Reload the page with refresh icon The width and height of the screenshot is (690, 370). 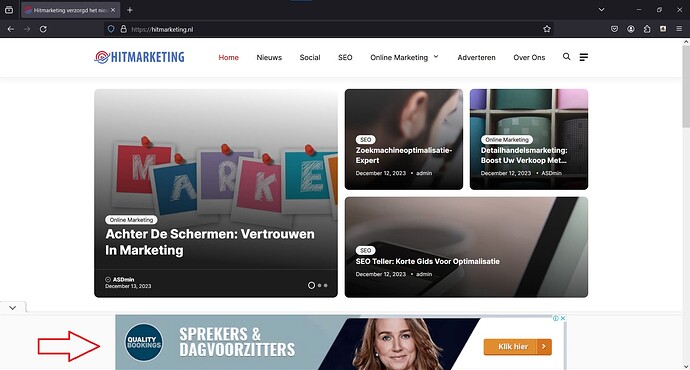[43, 29]
